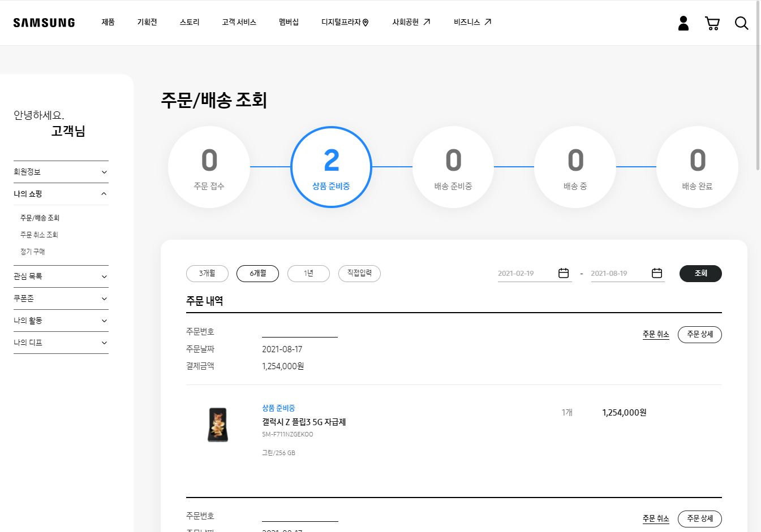
Task: Open the 멤버십 menu
Action: 289,22
